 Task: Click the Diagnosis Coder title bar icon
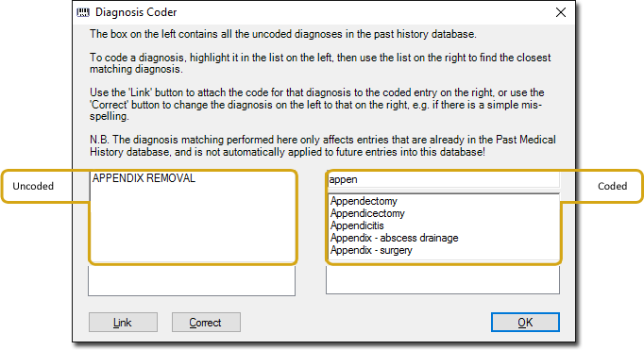[x=83, y=12]
